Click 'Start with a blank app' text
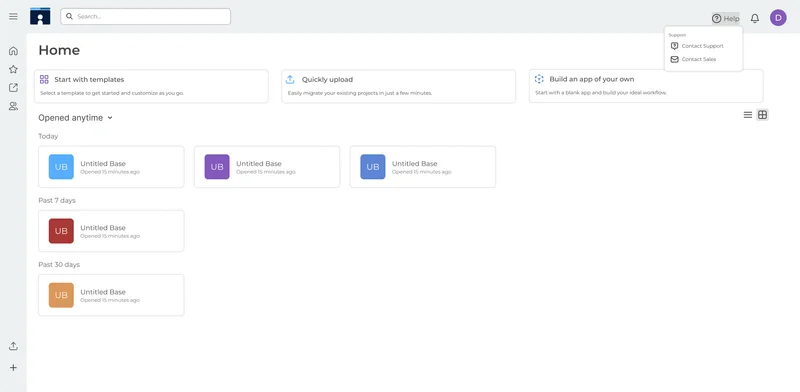Image resolution: width=800 pixels, height=392 pixels. coord(601,93)
